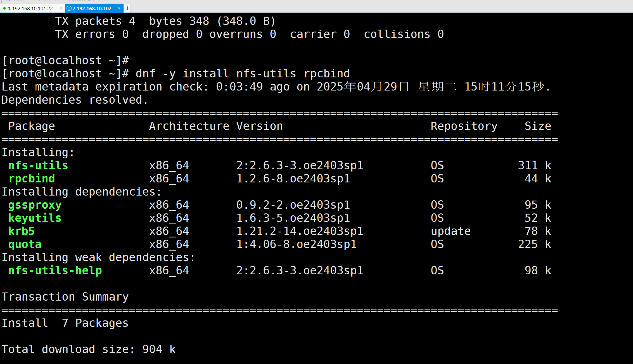Click the Architecture column header
Screen dimensions: 633x364
(189, 126)
